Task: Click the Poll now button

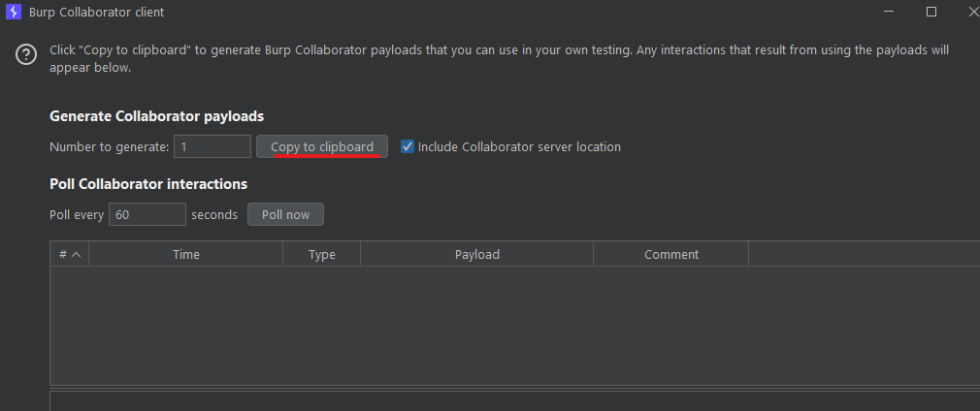Action: (x=285, y=214)
